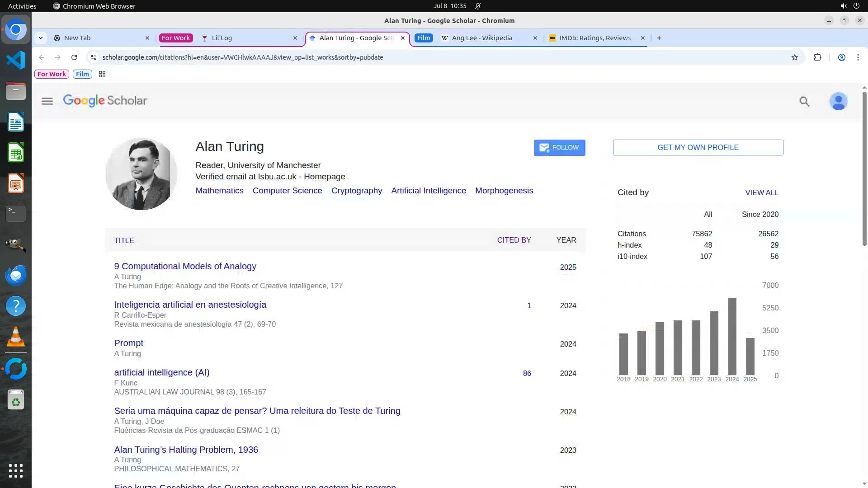Open the blue account avatar icon
This screenshot has width=868, height=488.
[838, 101]
